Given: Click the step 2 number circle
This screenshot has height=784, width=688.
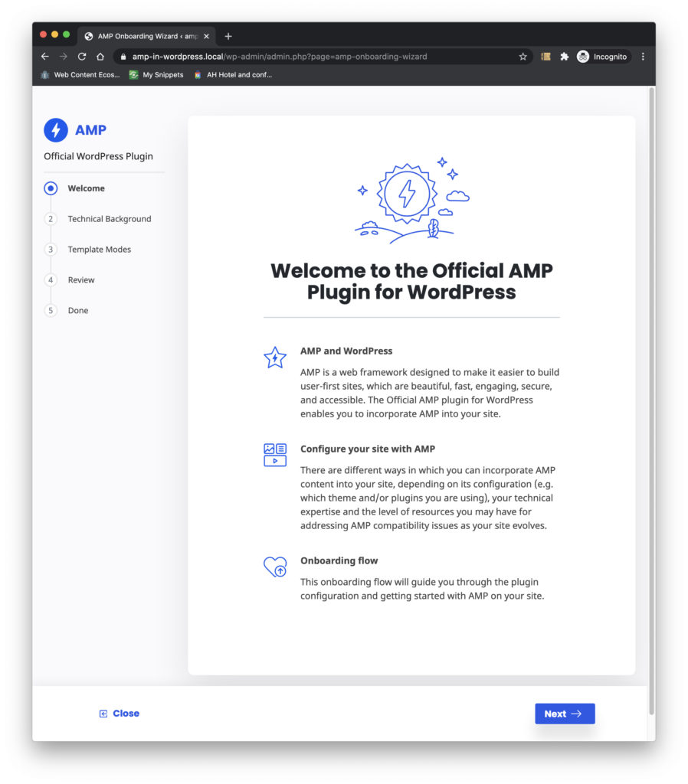Looking at the screenshot, I should coord(51,219).
